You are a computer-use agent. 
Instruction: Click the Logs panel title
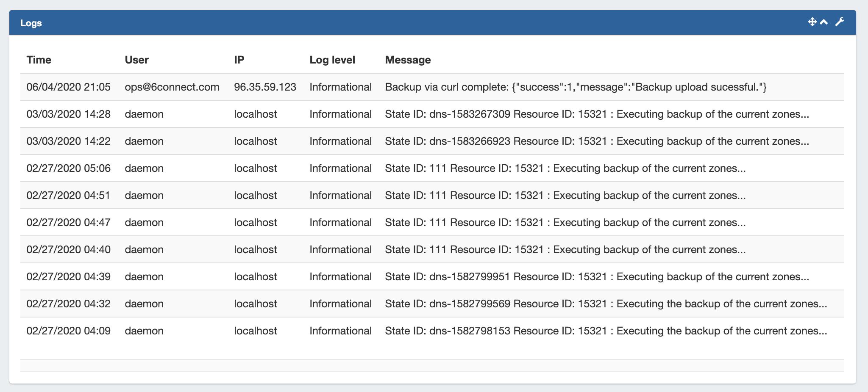click(31, 23)
